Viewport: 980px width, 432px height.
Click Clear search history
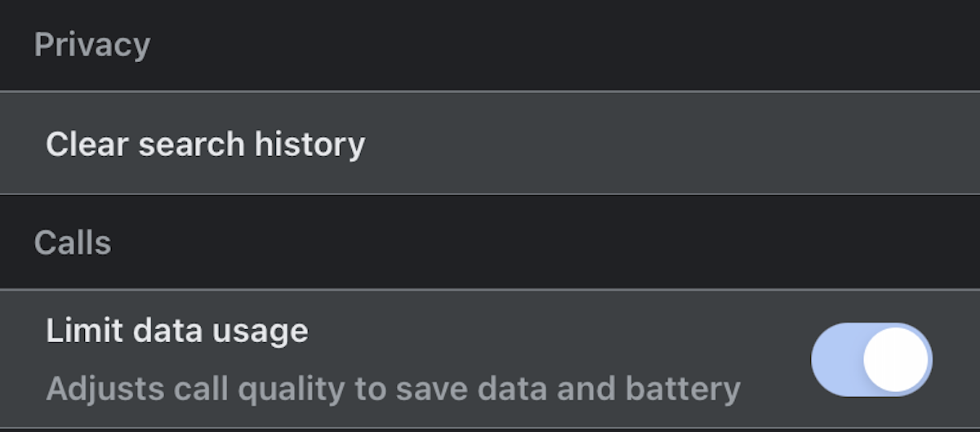pos(205,145)
